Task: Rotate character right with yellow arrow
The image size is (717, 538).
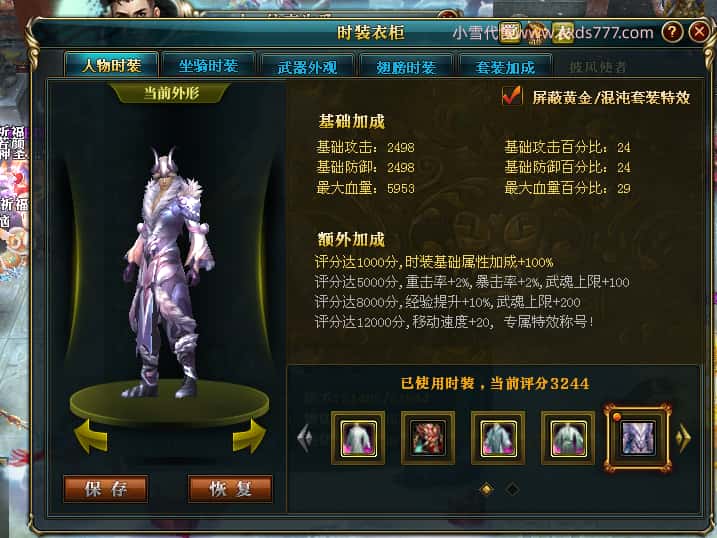Action: [x=250, y=436]
